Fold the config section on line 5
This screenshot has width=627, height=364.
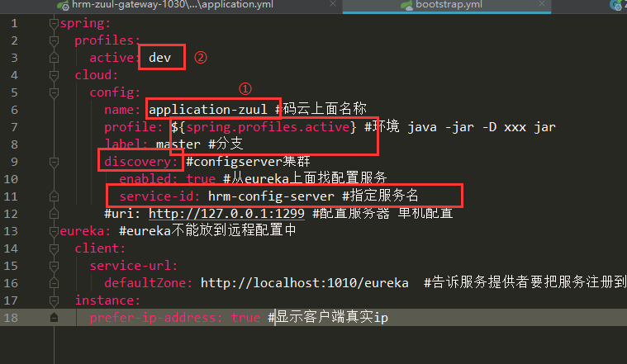tap(54, 92)
